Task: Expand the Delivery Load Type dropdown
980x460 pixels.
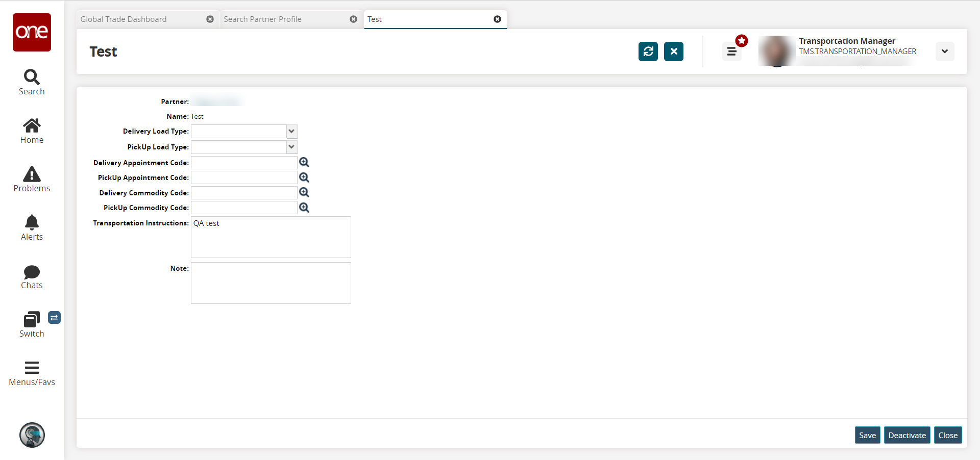Action: point(291,132)
